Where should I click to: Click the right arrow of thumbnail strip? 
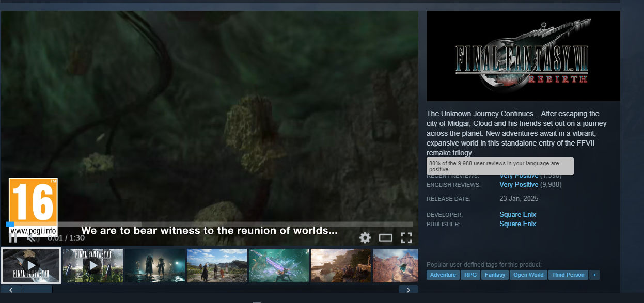coord(409,290)
